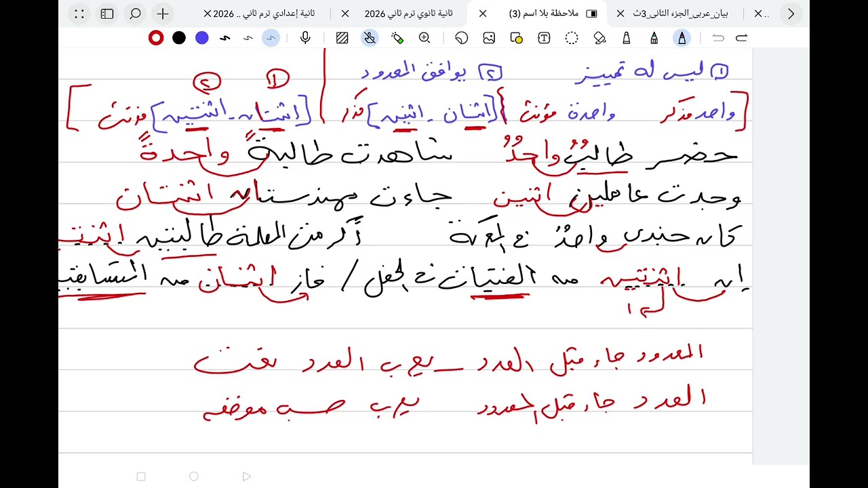Open the stickers tool
The image size is (868, 488).
coord(462,38)
